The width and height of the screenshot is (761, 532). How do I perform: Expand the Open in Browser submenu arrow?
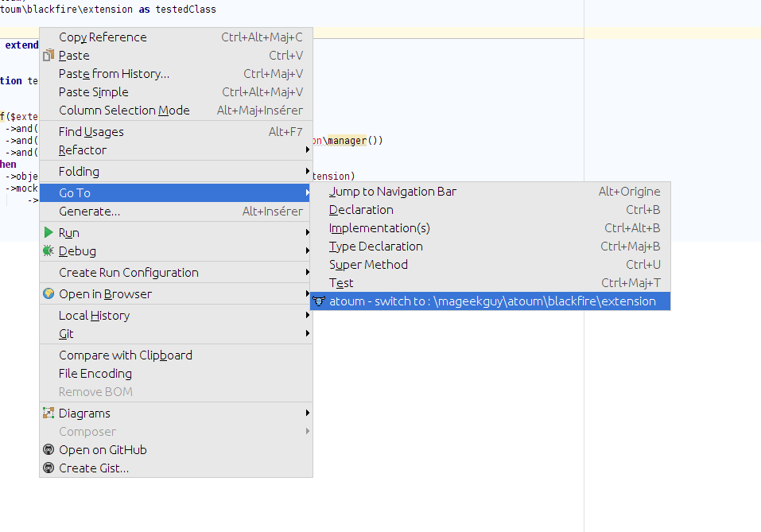307,293
